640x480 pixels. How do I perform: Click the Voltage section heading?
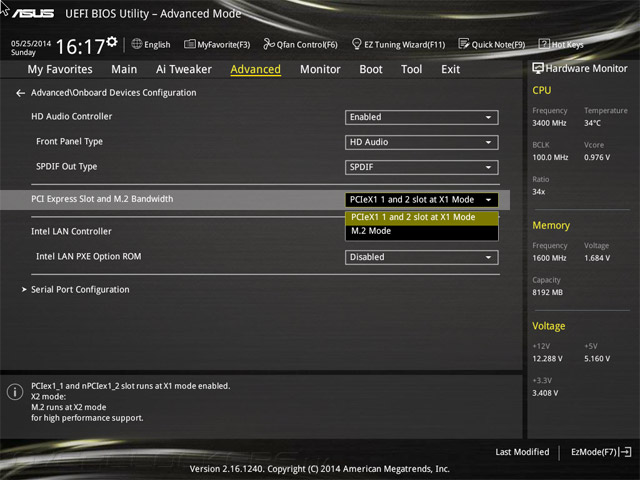pos(549,326)
